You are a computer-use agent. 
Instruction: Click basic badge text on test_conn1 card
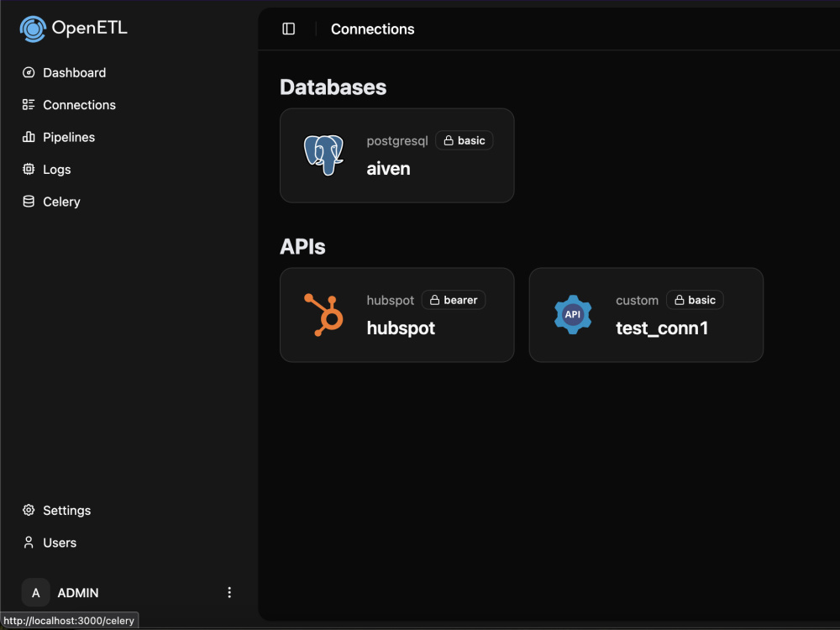coord(701,300)
